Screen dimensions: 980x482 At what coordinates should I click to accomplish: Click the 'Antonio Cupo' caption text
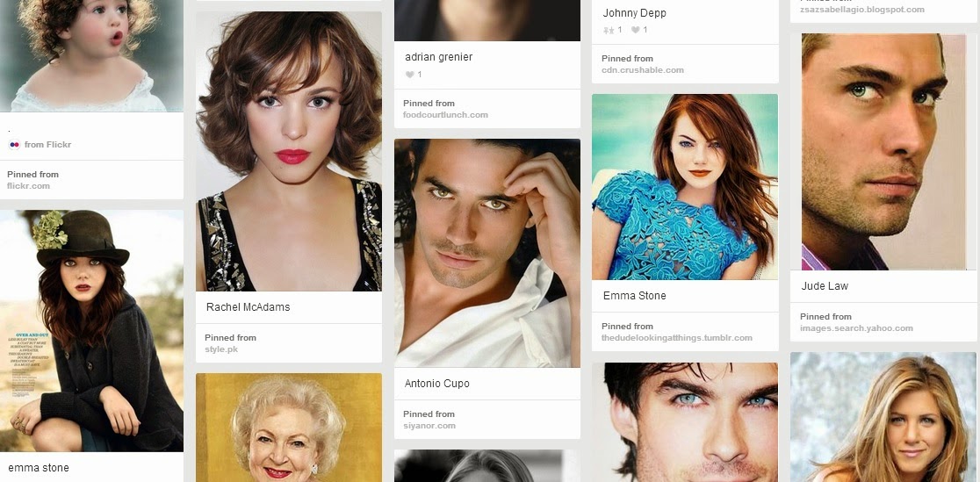437,384
